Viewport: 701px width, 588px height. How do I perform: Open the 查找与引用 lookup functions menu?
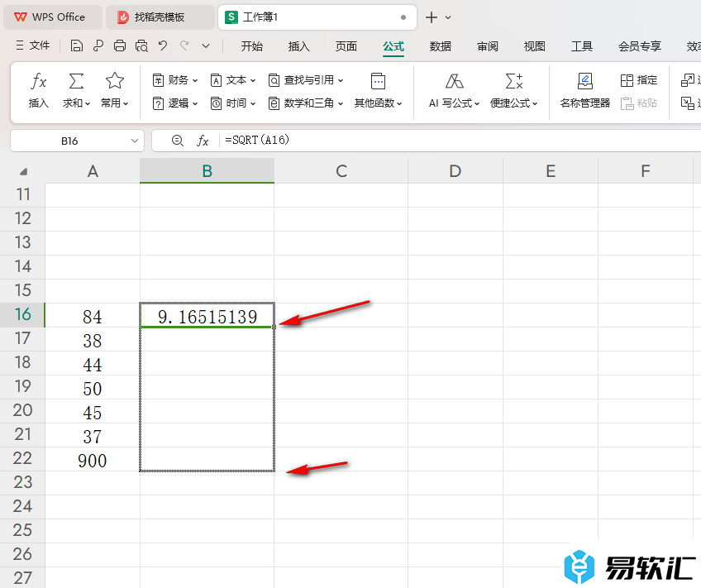(306, 80)
